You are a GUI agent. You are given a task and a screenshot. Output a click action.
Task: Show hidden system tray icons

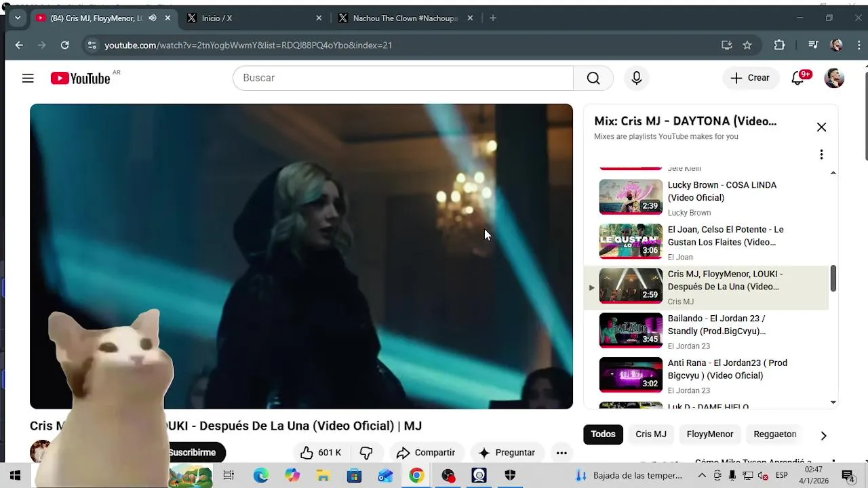(x=702, y=475)
